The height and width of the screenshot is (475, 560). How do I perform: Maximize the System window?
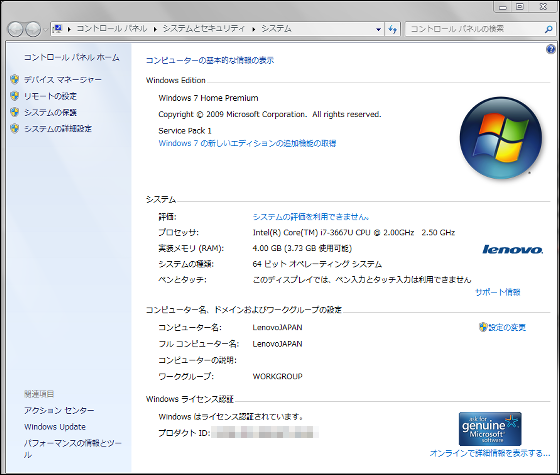(520, 6)
